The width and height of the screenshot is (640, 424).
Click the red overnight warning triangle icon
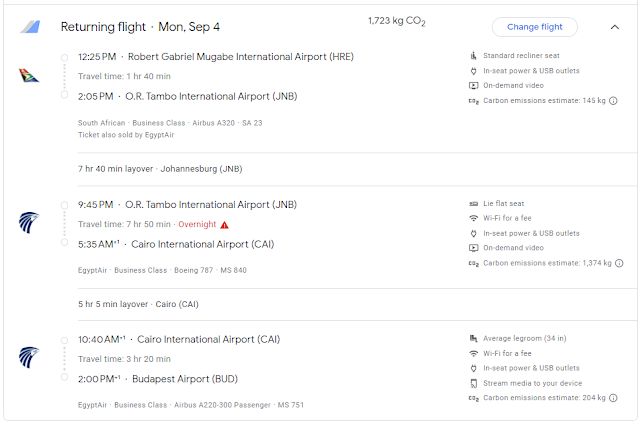coord(225,225)
